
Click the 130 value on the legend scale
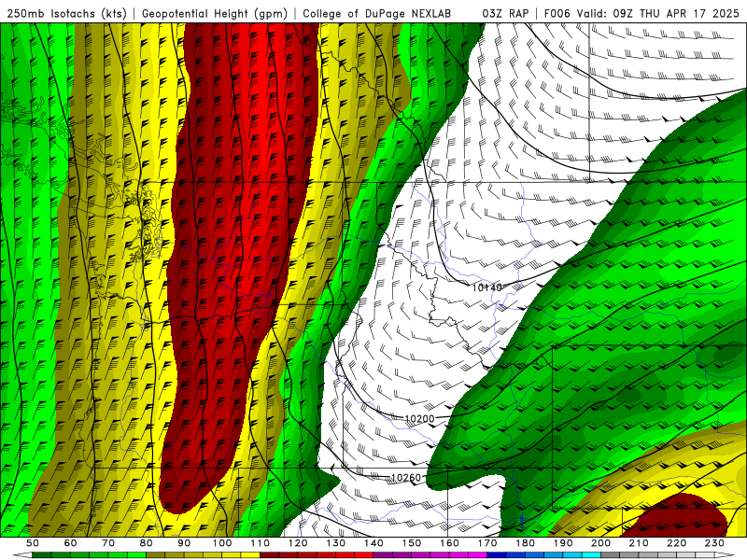336,543
